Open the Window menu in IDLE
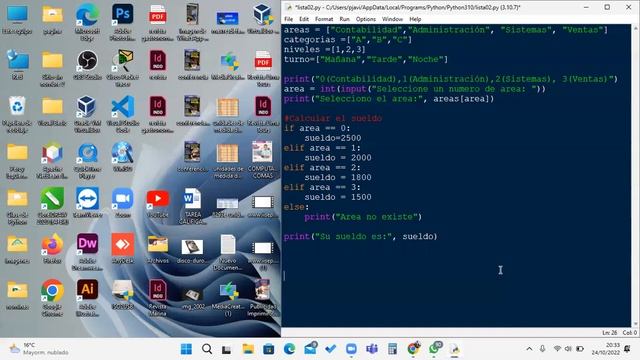 point(392,19)
